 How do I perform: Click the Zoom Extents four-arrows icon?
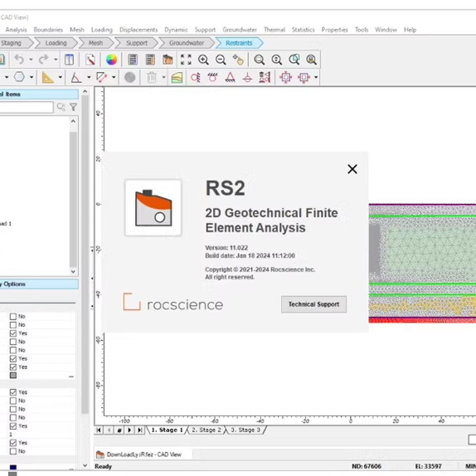click(x=186, y=60)
